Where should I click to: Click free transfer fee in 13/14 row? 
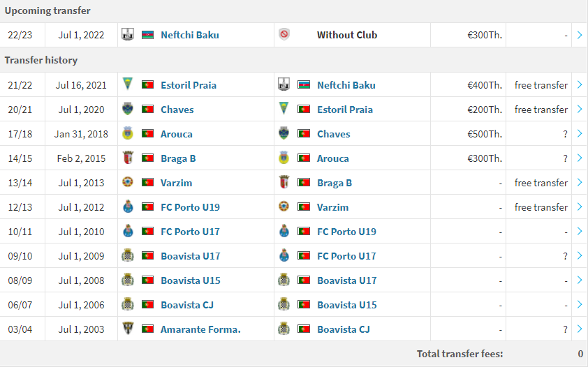pyautogui.click(x=541, y=183)
